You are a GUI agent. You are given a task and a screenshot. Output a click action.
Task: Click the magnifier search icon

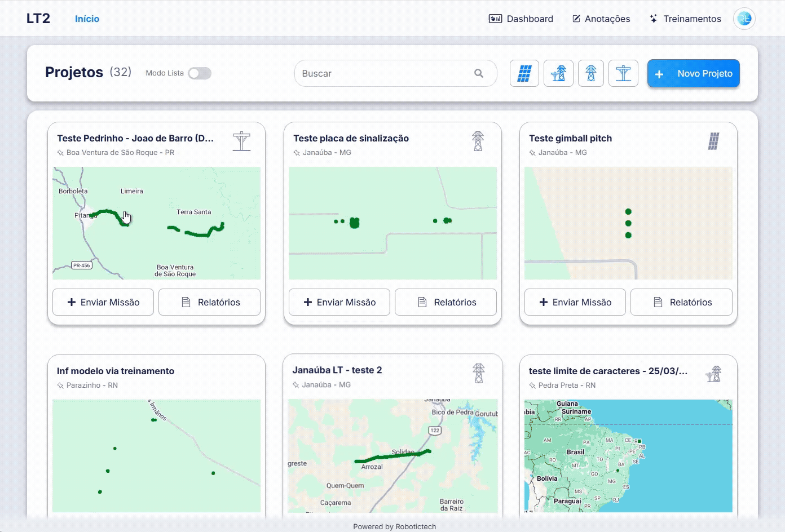pyautogui.click(x=479, y=73)
